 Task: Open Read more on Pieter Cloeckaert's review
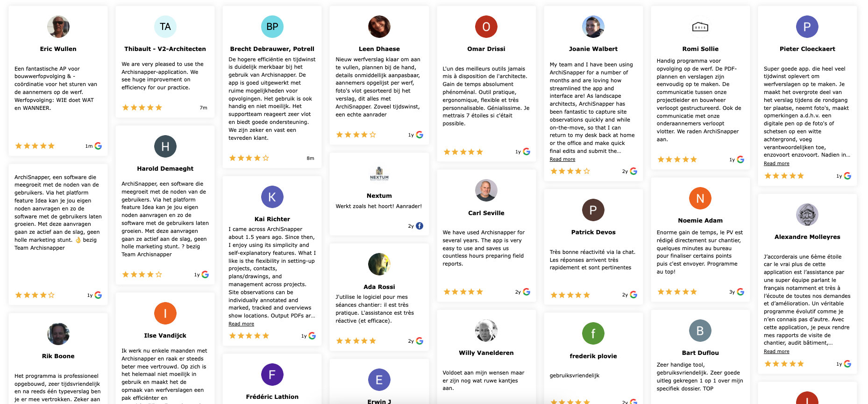click(776, 164)
